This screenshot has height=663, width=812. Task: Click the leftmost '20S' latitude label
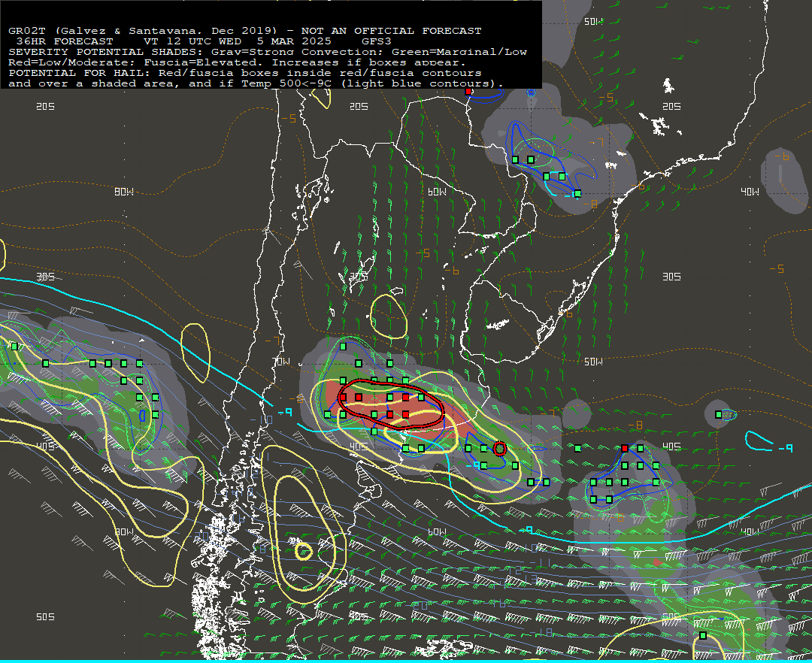46,107
